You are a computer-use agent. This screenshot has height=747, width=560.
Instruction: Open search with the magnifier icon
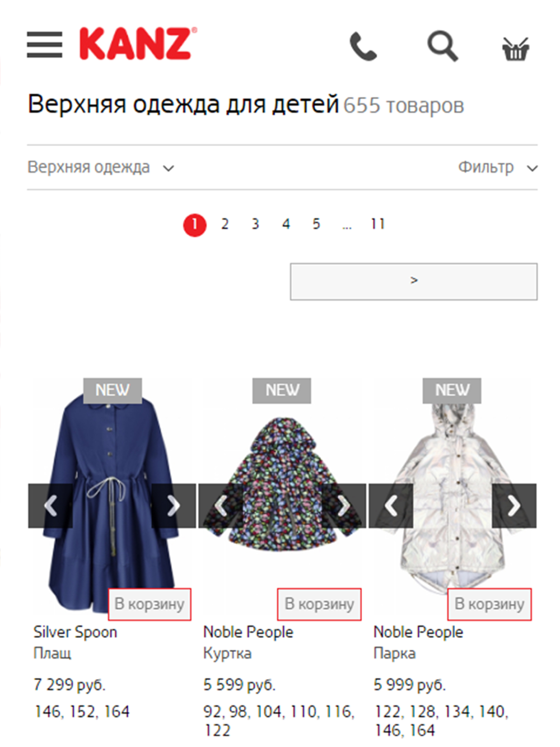442,46
